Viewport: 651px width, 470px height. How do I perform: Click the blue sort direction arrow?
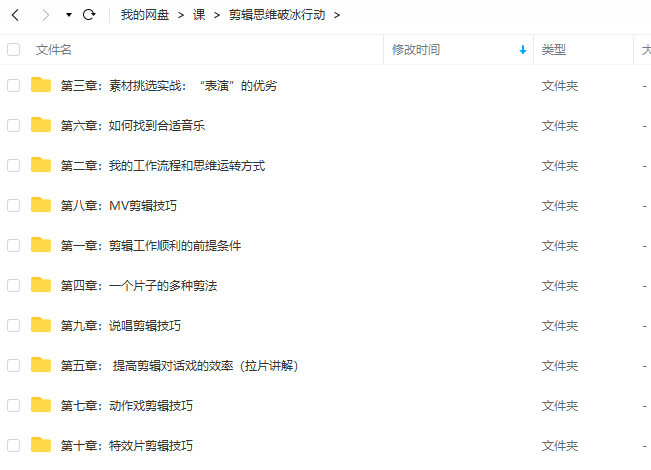point(522,49)
